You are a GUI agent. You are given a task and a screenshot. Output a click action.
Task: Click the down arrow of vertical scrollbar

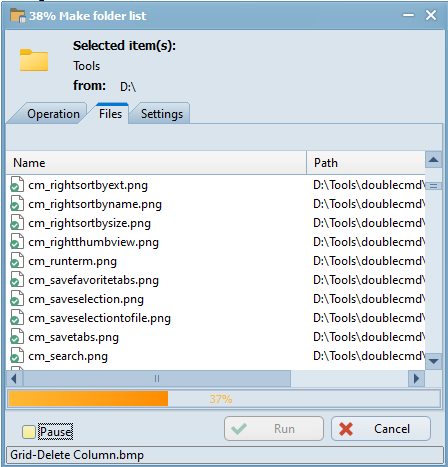pos(433,361)
